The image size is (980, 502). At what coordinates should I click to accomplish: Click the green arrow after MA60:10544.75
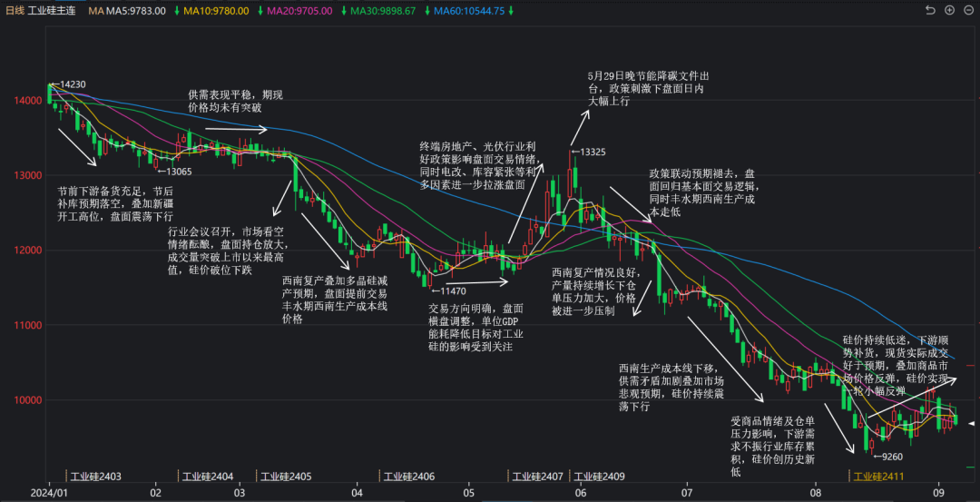tap(511, 11)
